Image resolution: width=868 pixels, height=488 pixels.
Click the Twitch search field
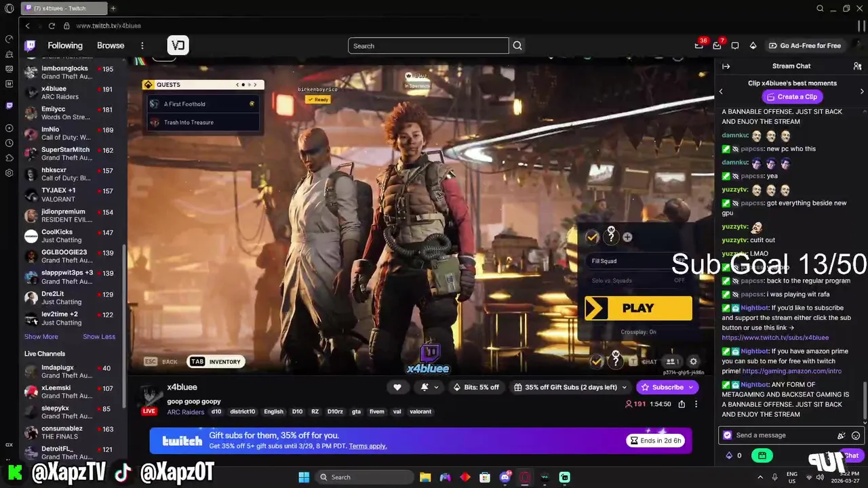coord(429,45)
